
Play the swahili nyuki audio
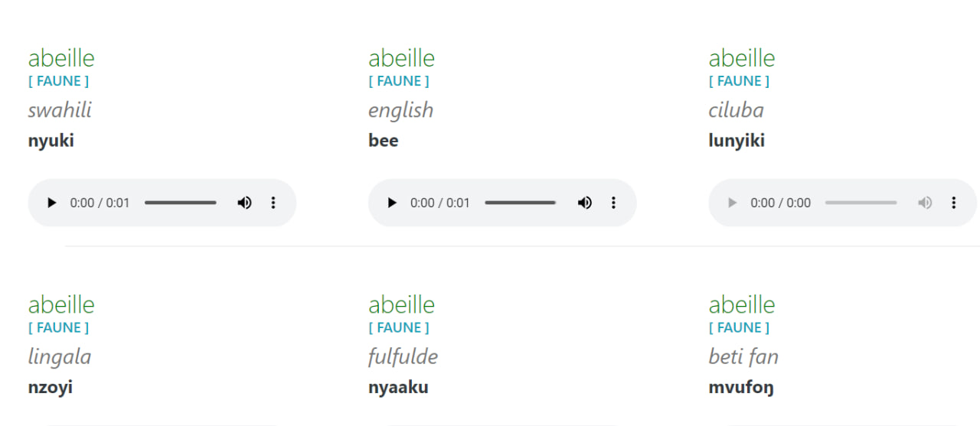coord(51,203)
